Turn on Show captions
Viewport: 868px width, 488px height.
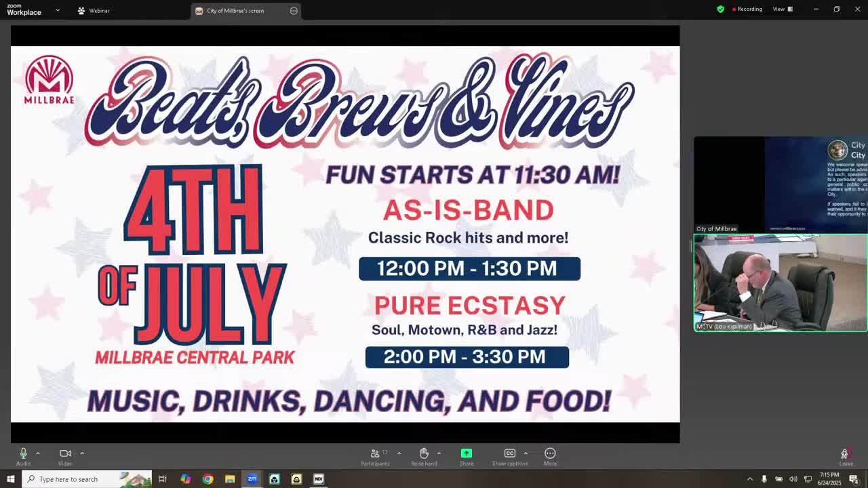510,456
